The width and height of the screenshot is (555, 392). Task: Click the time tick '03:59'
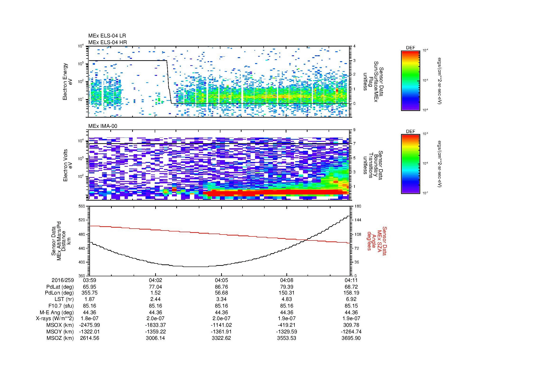point(89,280)
